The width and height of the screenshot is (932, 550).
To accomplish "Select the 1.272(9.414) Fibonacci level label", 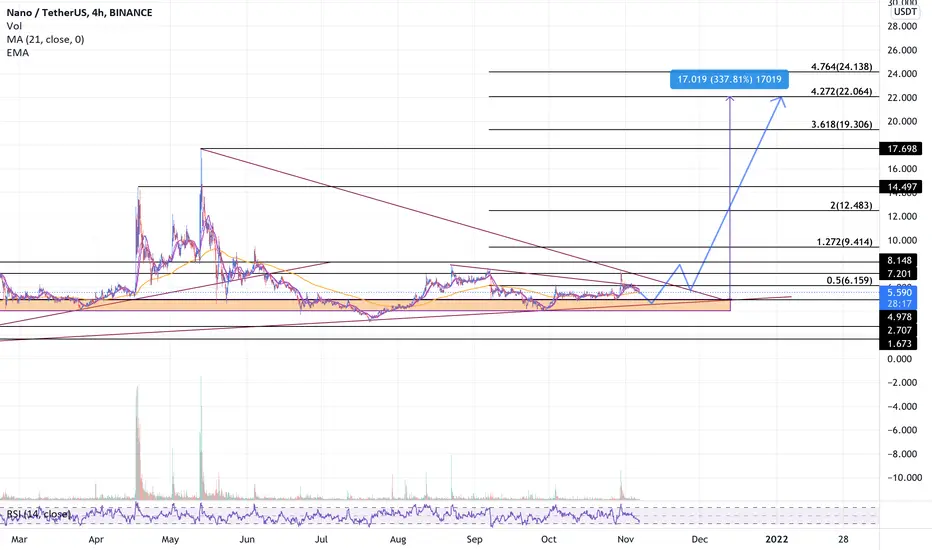I will pyautogui.click(x=845, y=242).
